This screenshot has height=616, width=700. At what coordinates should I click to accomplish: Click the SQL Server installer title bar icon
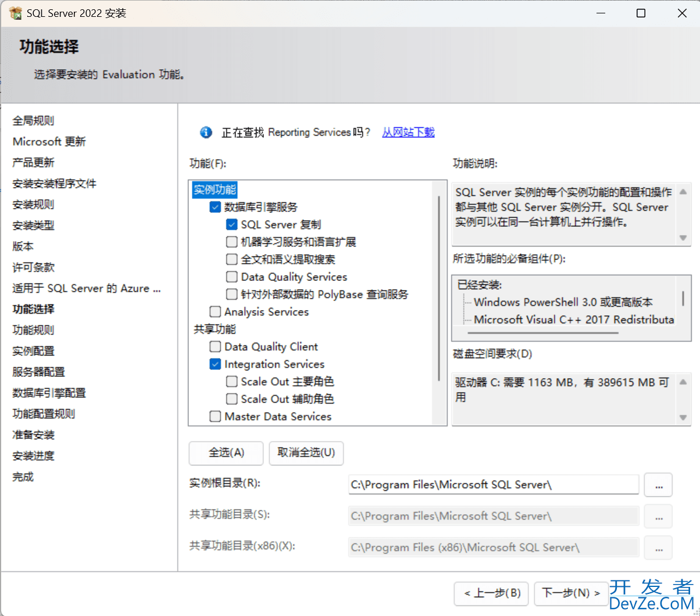(16, 13)
